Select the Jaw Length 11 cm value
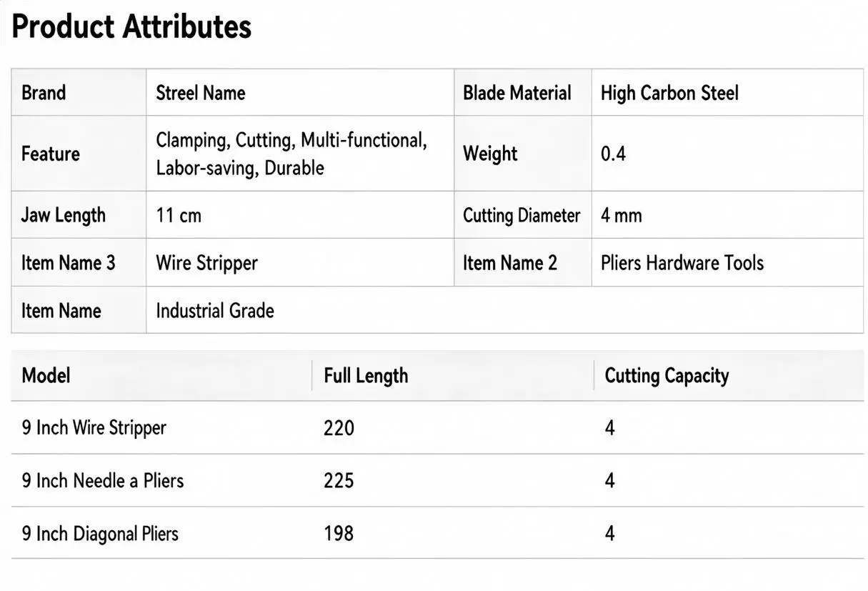Viewport: 868px width, 591px height. tap(179, 215)
